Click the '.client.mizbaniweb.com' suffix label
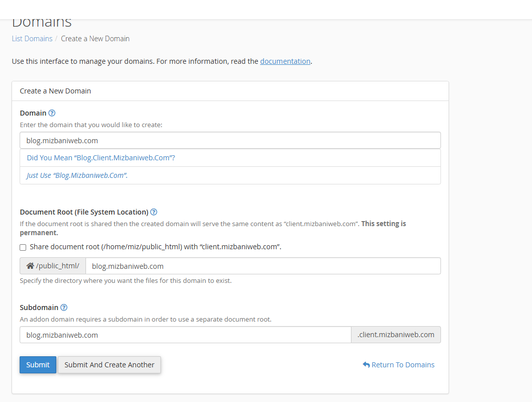 pyautogui.click(x=396, y=335)
